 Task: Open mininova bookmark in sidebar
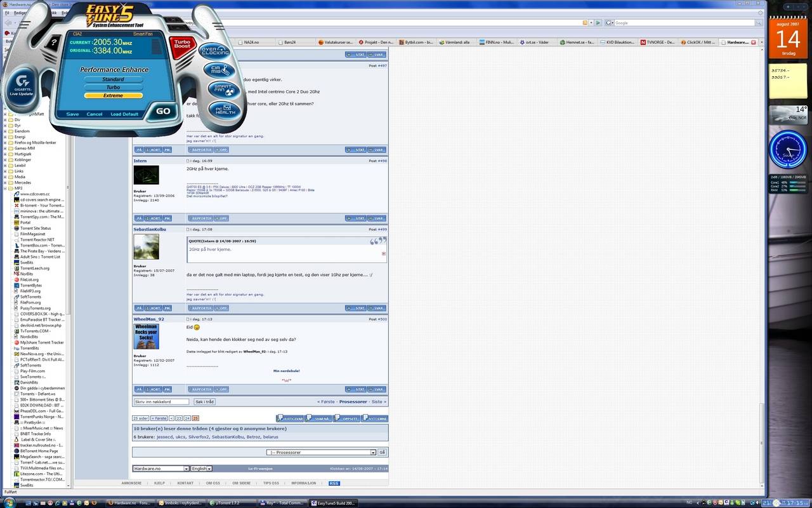39,211
